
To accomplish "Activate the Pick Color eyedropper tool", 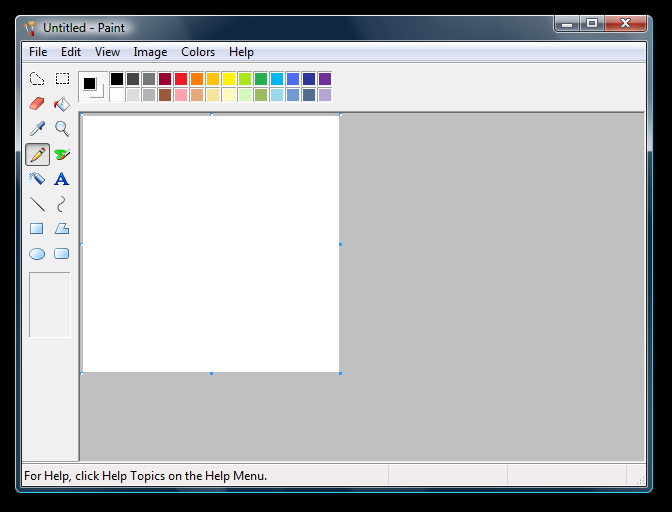I will click(37, 129).
